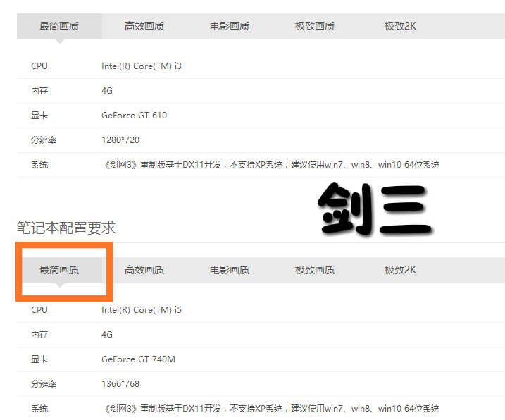This screenshot has height=420, width=505.
Task: Switch to 高效画质 tab above the Core i3 table
Action: pos(144,26)
